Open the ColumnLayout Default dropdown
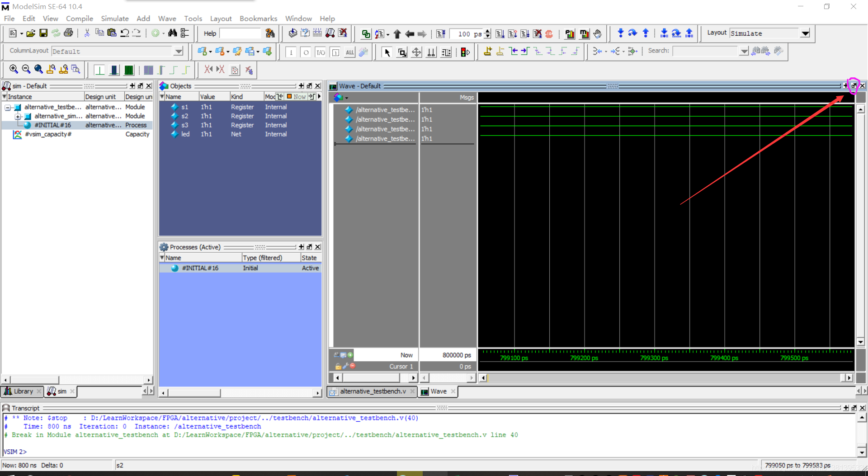The width and height of the screenshot is (868, 476). [x=179, y=51]
